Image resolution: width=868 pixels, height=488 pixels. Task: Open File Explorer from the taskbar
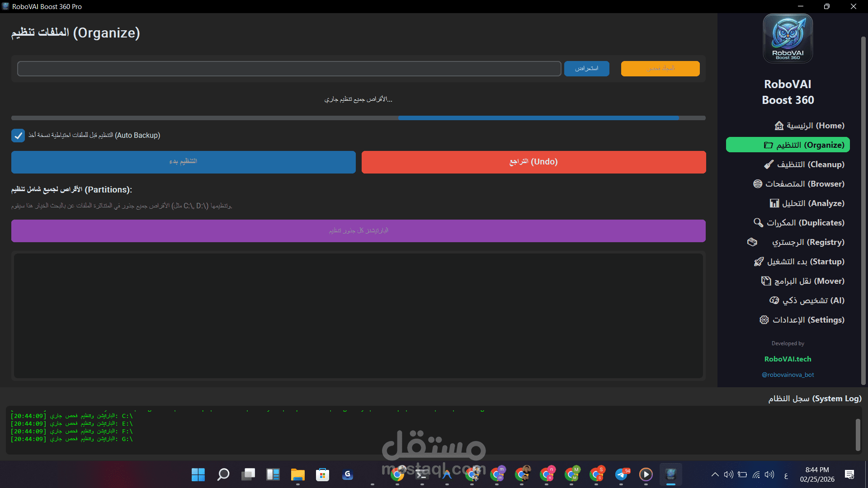[297, 474]
